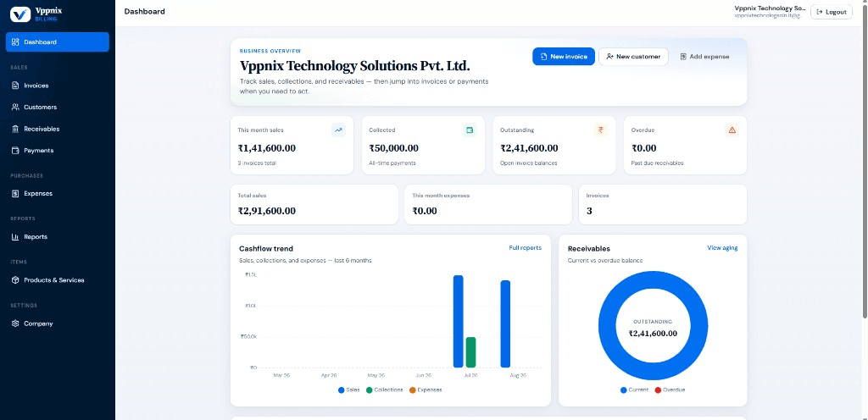Image resolution: width=868 pixels, height=420 pixels.
Task: Open the Dashboard menu item
Action: click(58, 42)
